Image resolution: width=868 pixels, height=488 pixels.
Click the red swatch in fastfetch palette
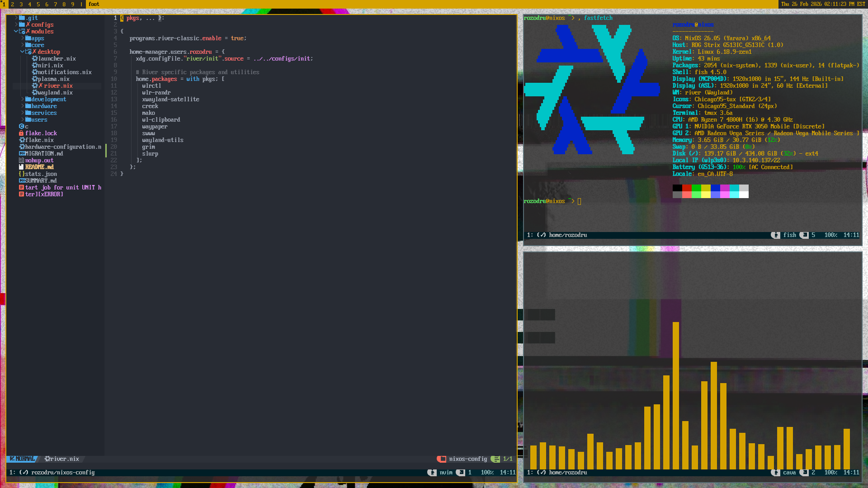[x=687, y=188]
